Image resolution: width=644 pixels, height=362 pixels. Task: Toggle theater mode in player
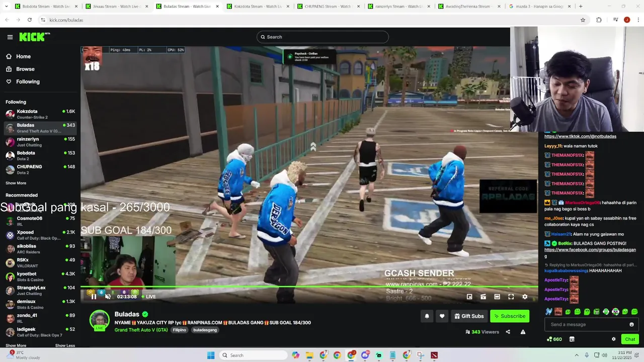click(497, 297)
